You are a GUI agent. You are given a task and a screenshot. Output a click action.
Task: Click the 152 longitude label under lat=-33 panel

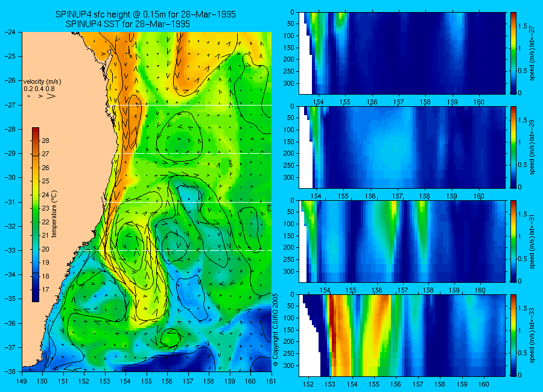point(308,384)
